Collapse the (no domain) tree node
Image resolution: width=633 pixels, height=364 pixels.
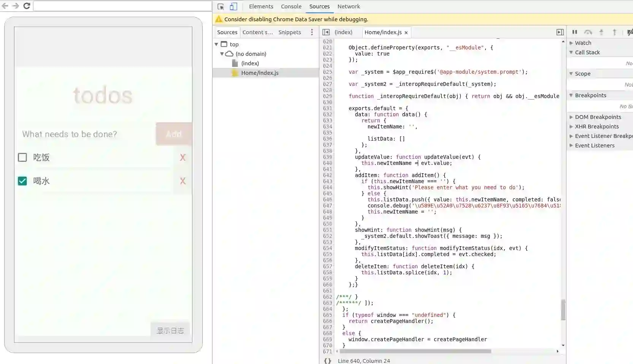(x=222, y=54)
